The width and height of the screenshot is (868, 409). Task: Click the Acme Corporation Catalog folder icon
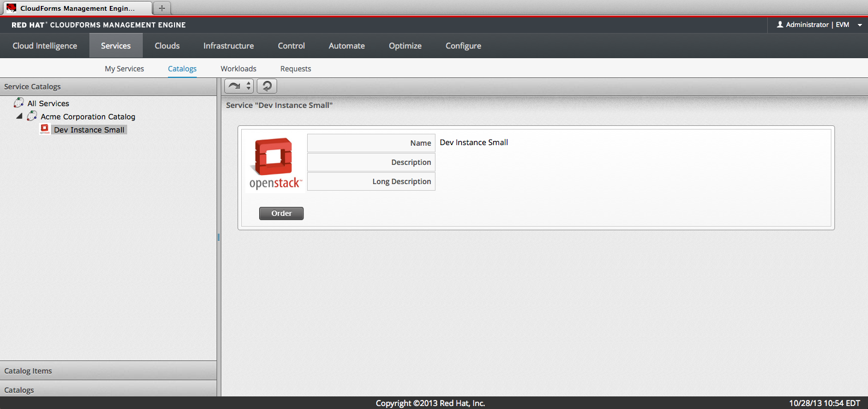tap(32, 116)
